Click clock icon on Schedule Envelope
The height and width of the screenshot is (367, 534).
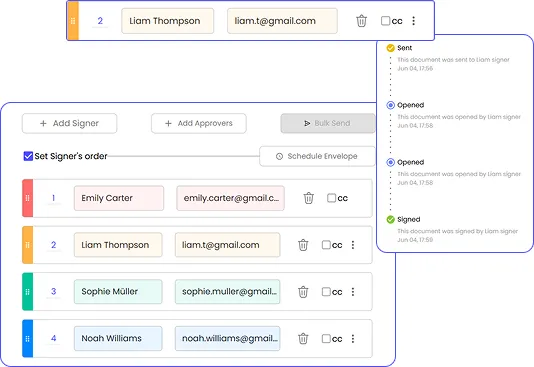pos(279,156)
